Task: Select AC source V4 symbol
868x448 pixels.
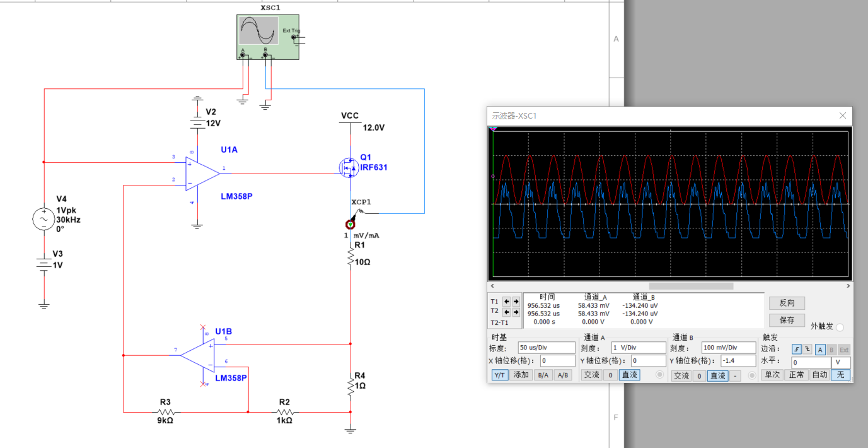Action: click(44, 219)
